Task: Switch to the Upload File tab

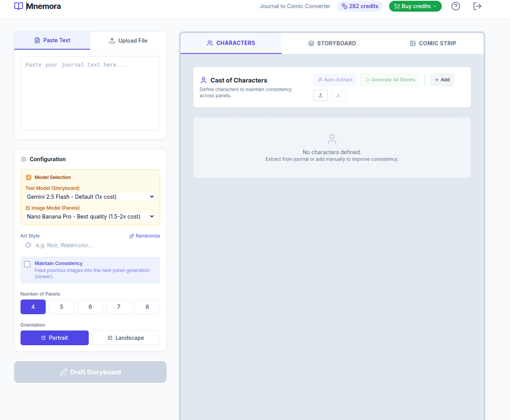Action: (128, 41)
